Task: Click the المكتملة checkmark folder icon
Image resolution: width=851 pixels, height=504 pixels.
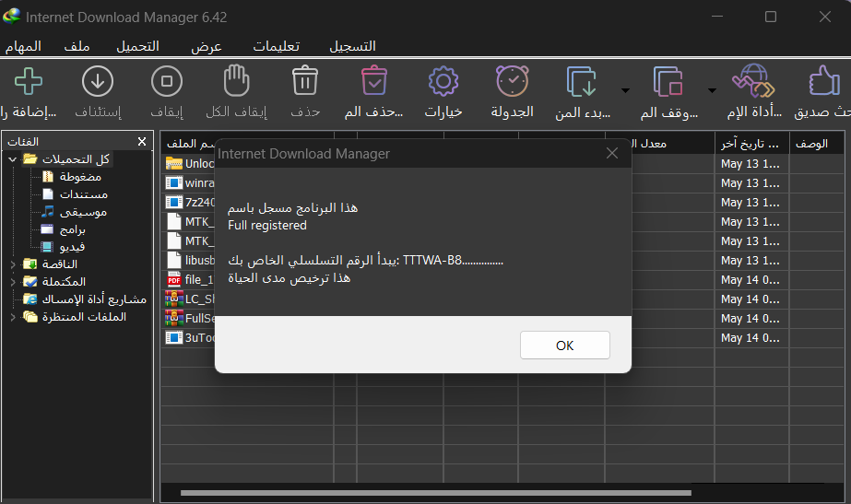Action: tap(30, 282)
